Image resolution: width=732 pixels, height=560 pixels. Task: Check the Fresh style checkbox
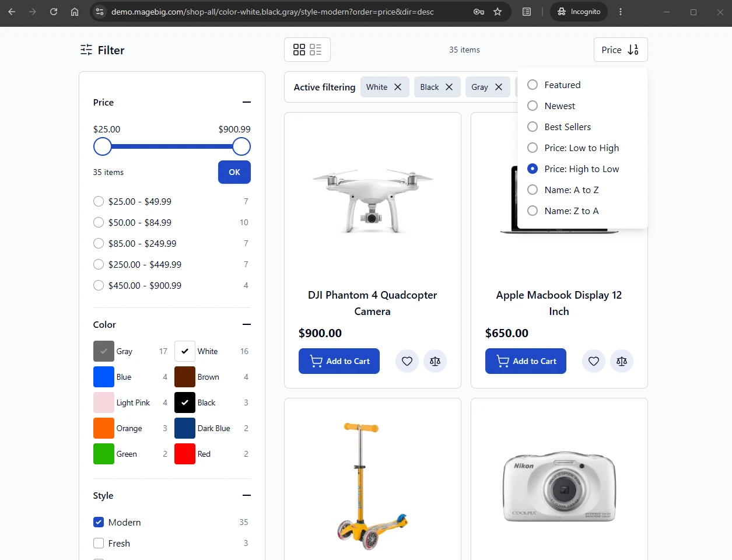click(99, 543)
